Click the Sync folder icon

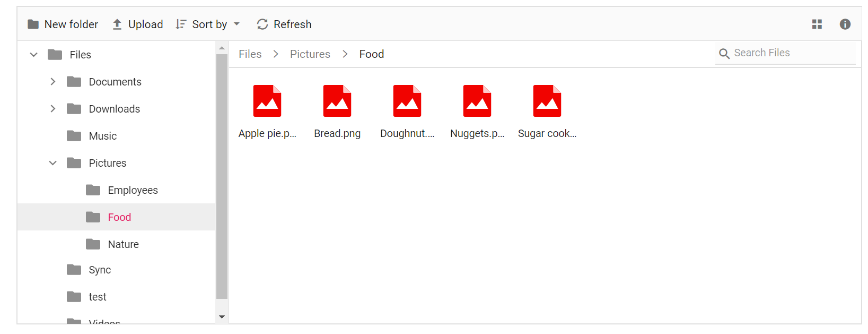[x=74, y=270]
